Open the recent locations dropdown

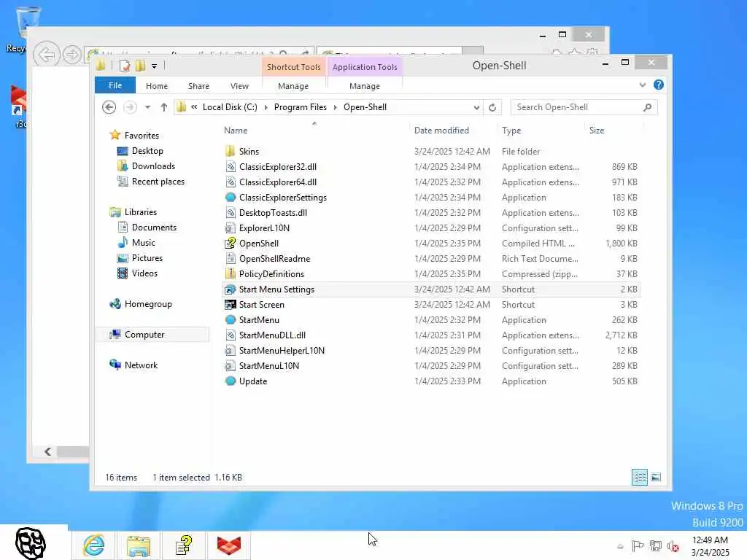pos(147,107)
